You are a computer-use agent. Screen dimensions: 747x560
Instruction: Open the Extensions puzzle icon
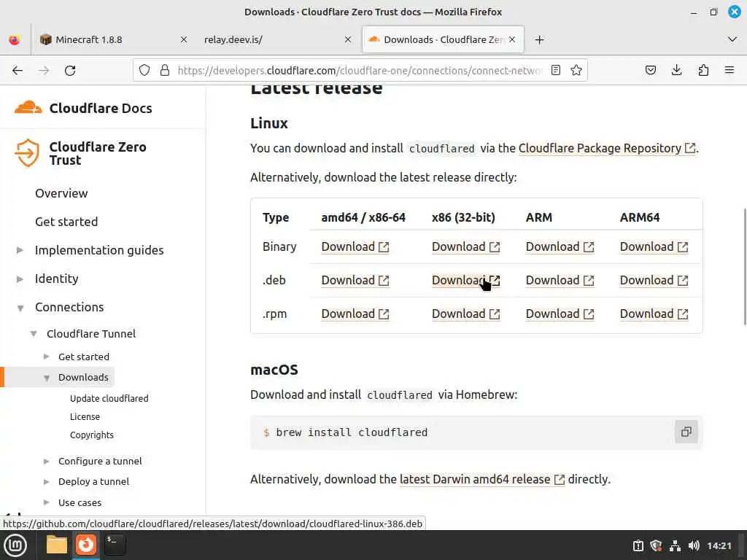click(x=703, y=71)
